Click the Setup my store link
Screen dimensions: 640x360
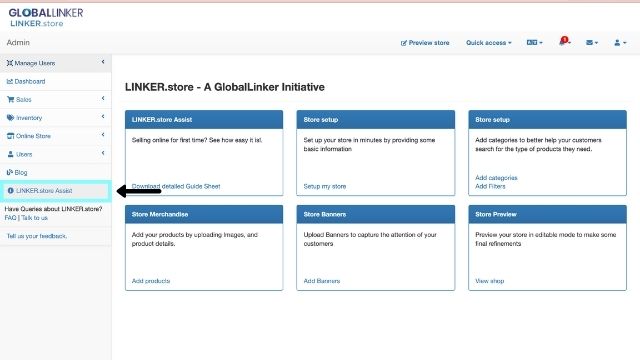(324, 186)
